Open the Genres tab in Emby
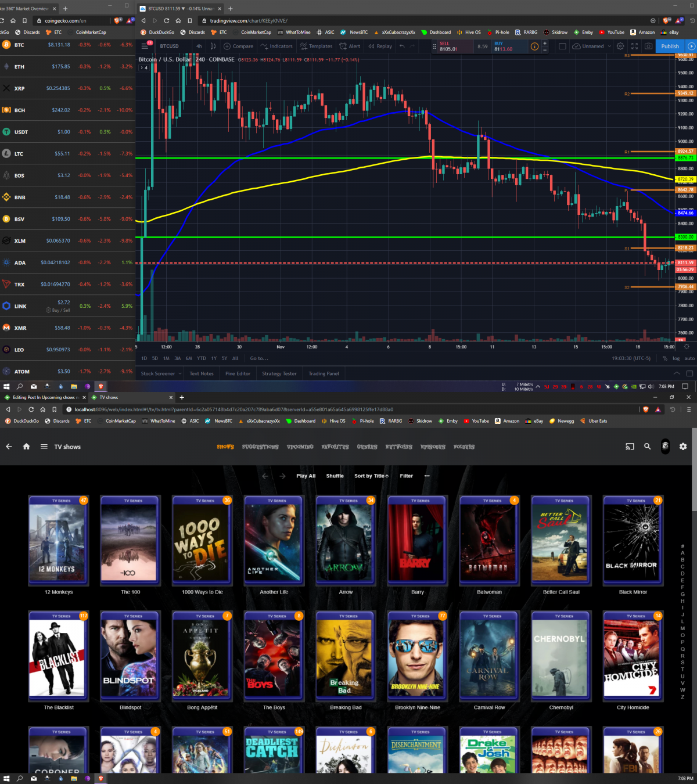This screenshot has height=784, width=697. pos(367,447)
